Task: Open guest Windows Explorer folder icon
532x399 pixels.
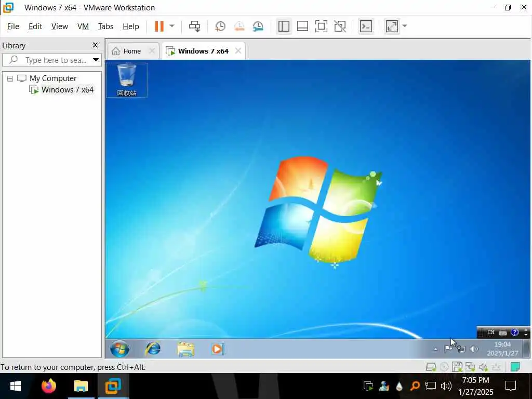Action: [186, 349]
